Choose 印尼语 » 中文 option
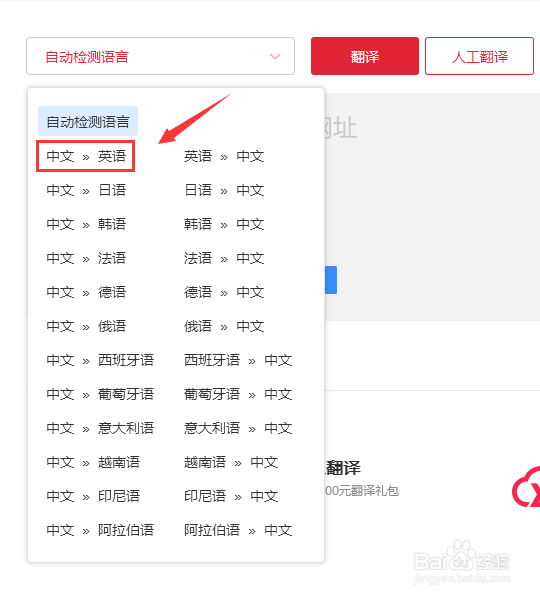540x597 pixels. coord(231,496)
